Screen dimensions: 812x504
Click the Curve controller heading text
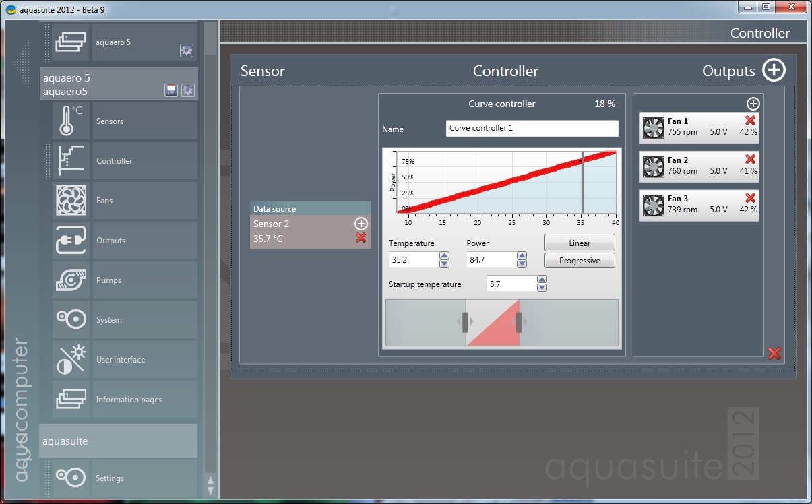tap(502, 104)
